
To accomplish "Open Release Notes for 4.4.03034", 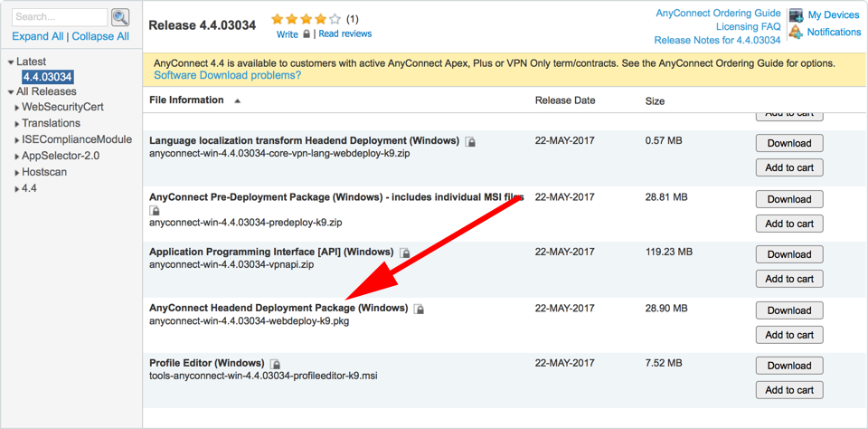I will pyautogui.click(x=717, y=40).
